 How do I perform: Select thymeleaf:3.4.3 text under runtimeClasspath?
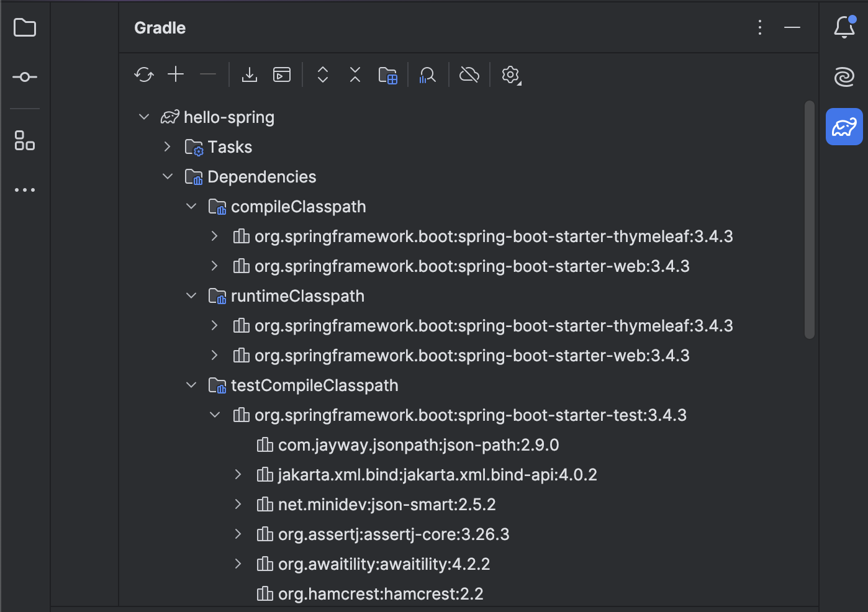[x=494, y=326]
